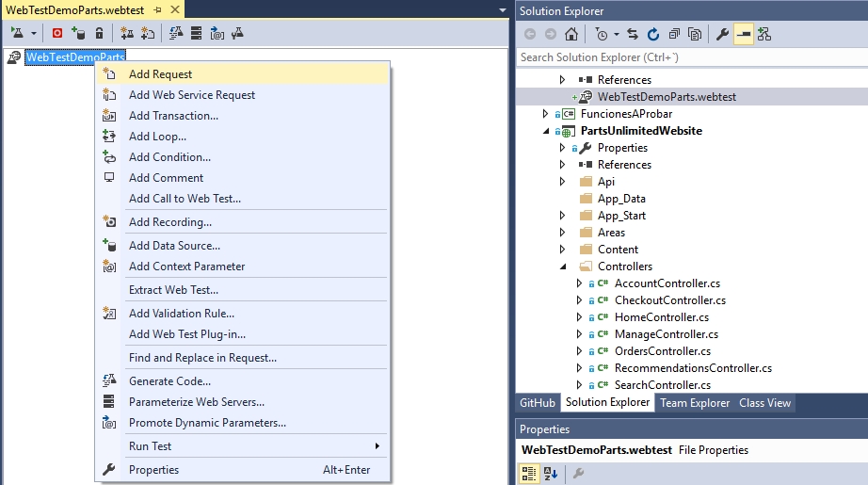Click Solution Explorer Home icon
This screenshot has height=485, width=868.
click(571, 34)
